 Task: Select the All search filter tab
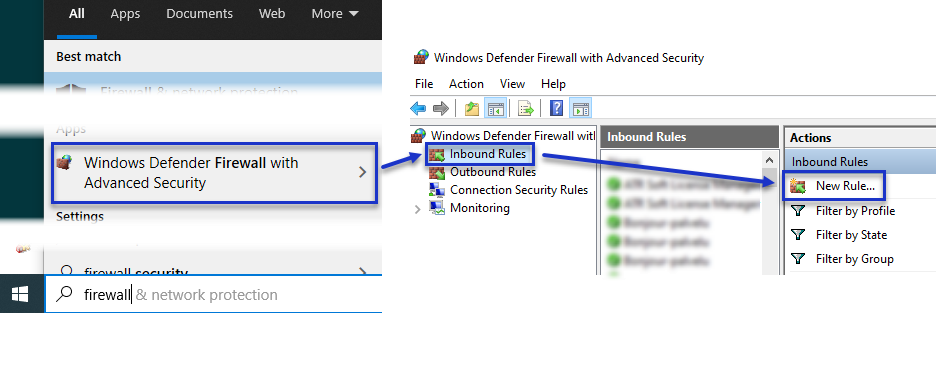click(x=76, y=13)
